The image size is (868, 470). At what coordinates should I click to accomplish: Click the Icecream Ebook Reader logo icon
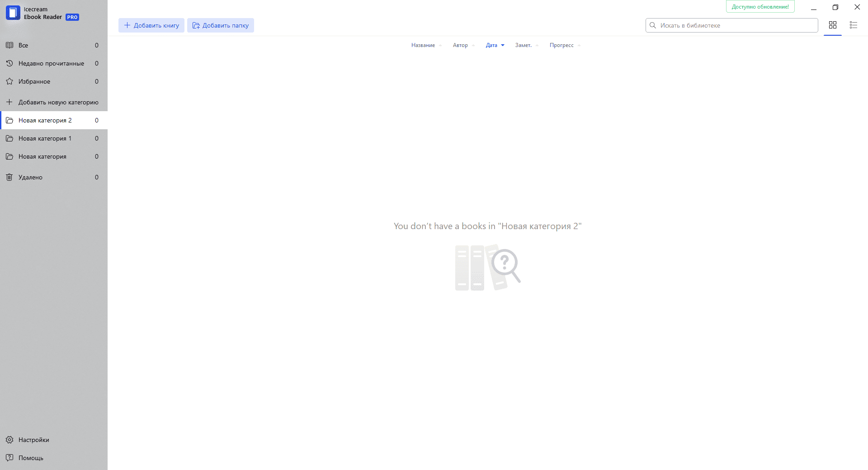pos(13,13)
